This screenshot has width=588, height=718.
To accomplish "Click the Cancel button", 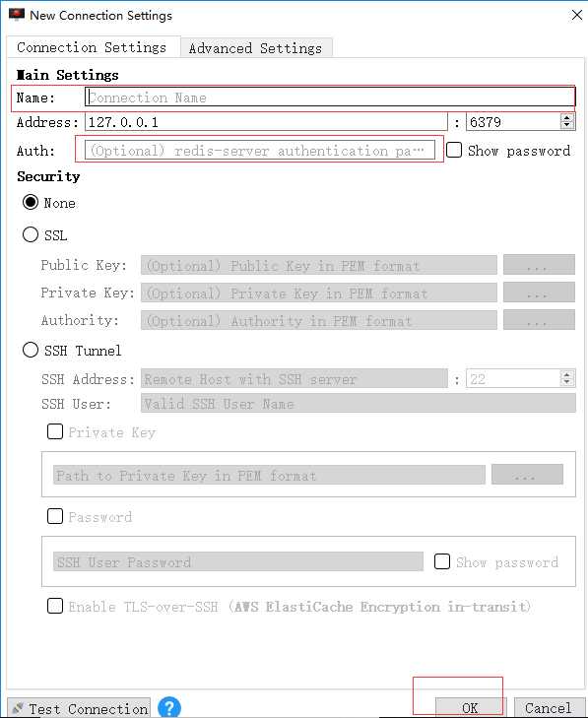I will (x=549, y=708).
